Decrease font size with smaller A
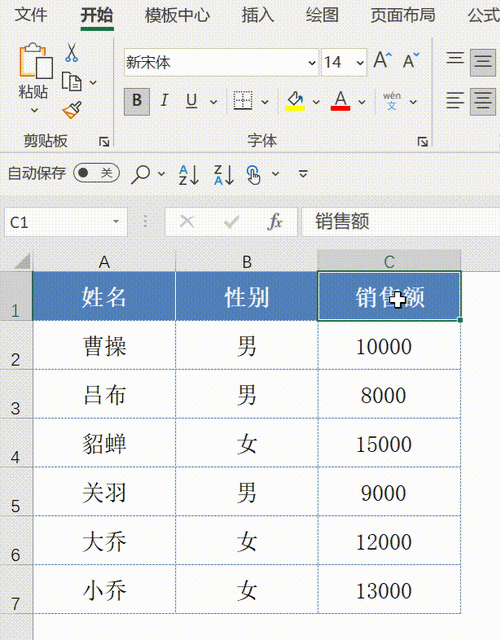Viewport: 500px width, 640px height. [x=411, y=61]
